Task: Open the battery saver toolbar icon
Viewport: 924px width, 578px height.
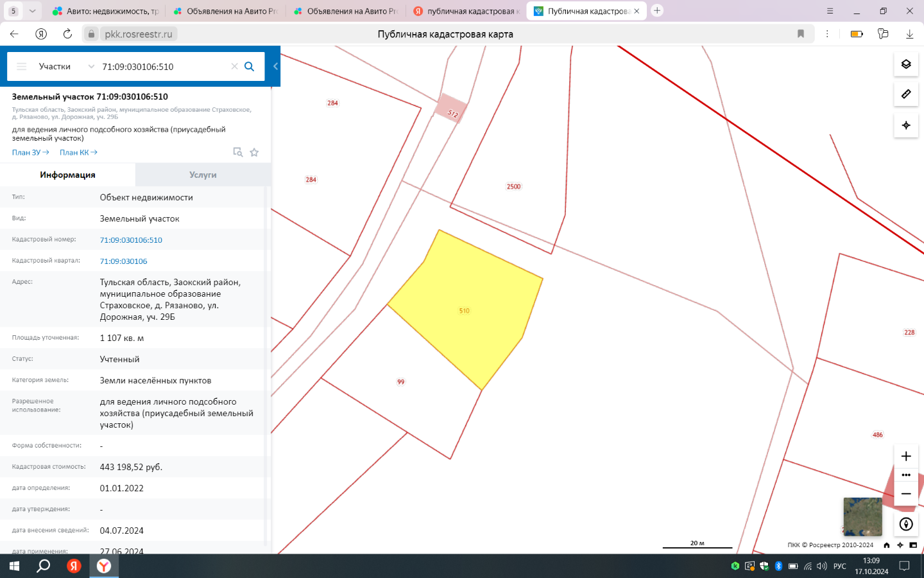Action: point(857,34)
